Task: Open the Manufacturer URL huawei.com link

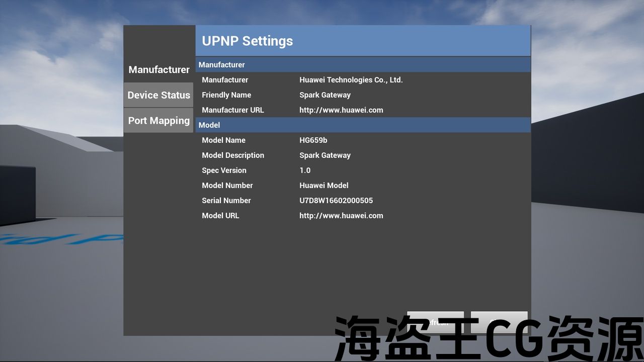Action: [x=341, y=110]
